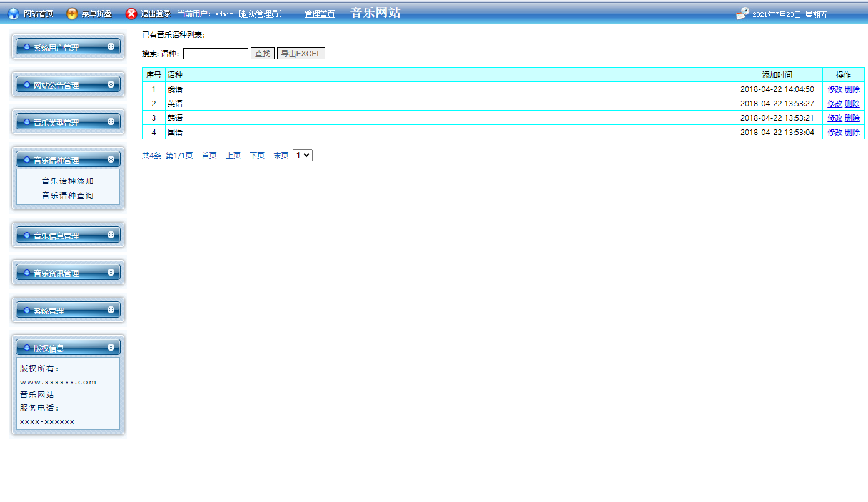Click the 添加时间 column header
Image resolution: width=868 pixels, height=502 pixels.
tap(777, 74)
